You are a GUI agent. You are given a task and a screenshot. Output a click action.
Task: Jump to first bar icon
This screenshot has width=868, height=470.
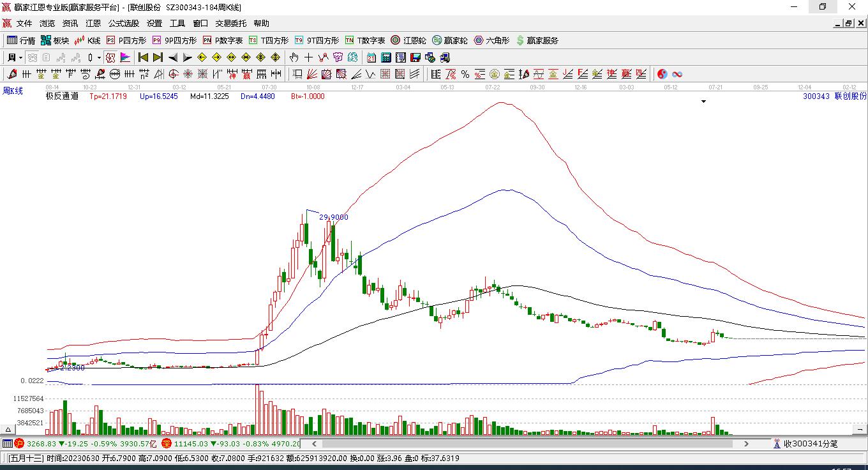point(144,57)
